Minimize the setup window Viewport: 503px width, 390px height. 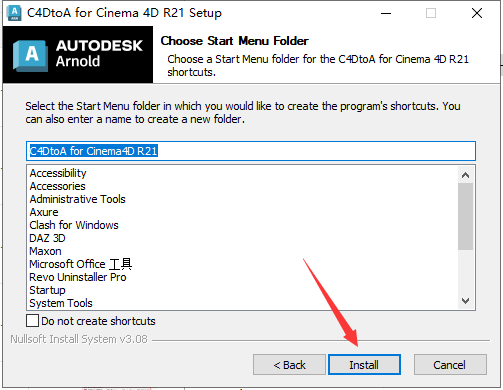point(386,13)
